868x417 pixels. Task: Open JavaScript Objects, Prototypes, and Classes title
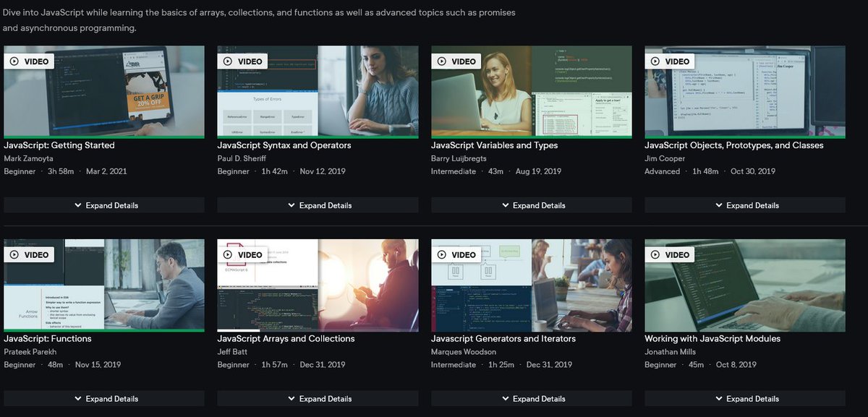click(734, 145)
